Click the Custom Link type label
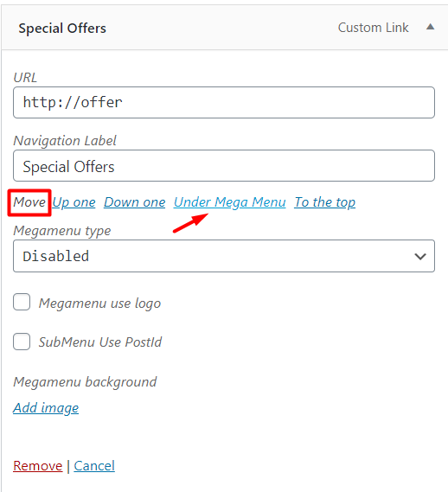This screenshot has height=492, width=448. pyautogui.click(x=374, y=28)
